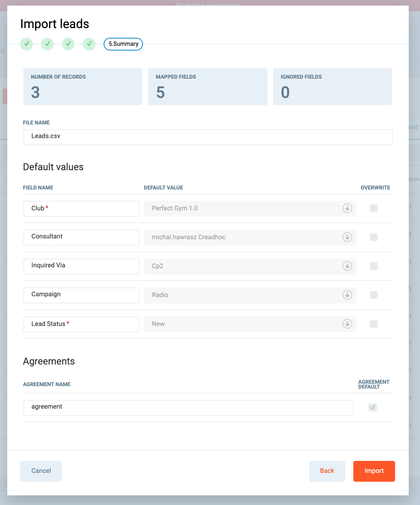Screen dimensions: 420x505
Task: Click the Consultant field's down-arrow icon
Action: click(x=347, y=237)
